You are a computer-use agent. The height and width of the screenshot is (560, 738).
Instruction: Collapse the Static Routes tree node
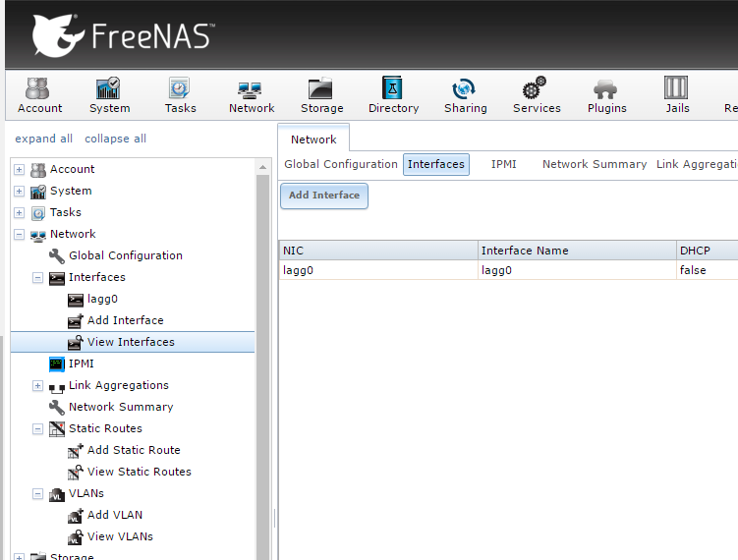37,429
